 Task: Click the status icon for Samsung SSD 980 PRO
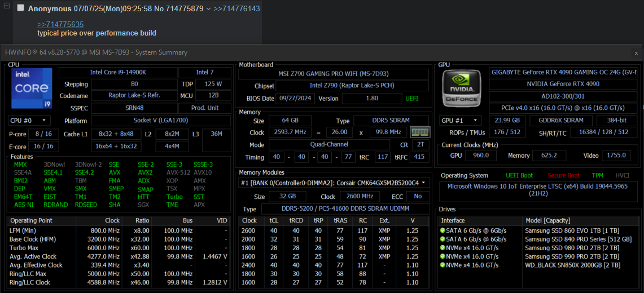[x=443, y=247]
